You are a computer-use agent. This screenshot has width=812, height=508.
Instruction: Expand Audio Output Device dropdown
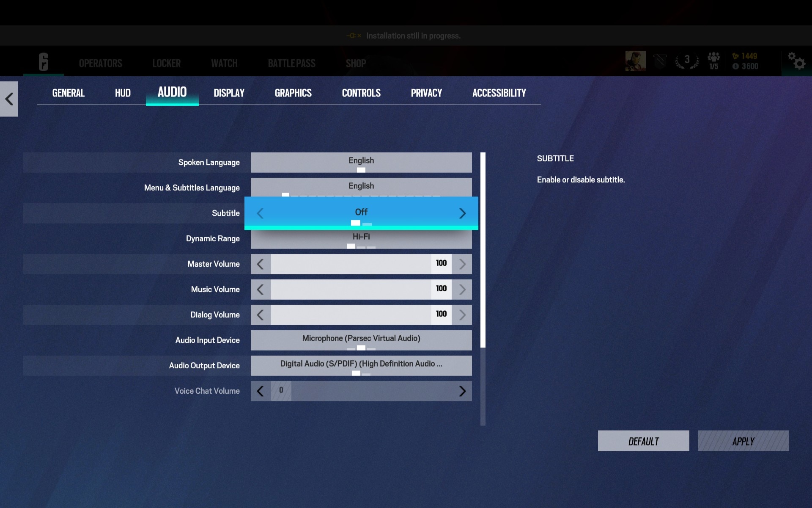(361, 364)
